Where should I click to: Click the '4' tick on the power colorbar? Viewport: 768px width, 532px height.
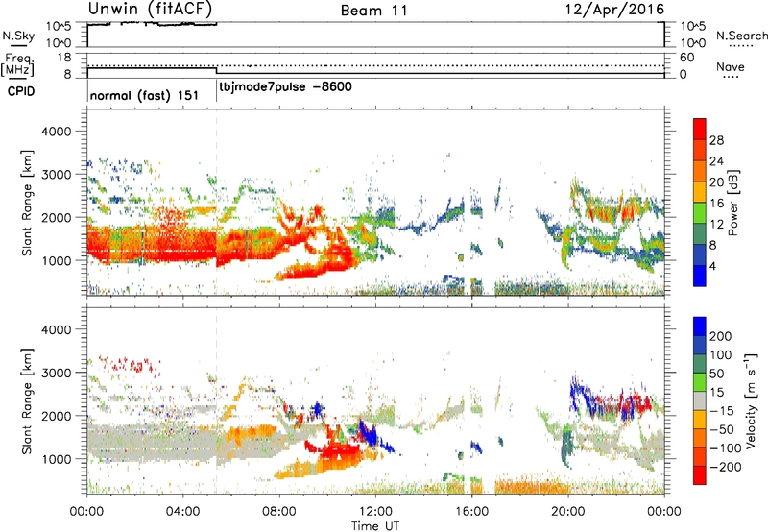(x=713, y=266)
